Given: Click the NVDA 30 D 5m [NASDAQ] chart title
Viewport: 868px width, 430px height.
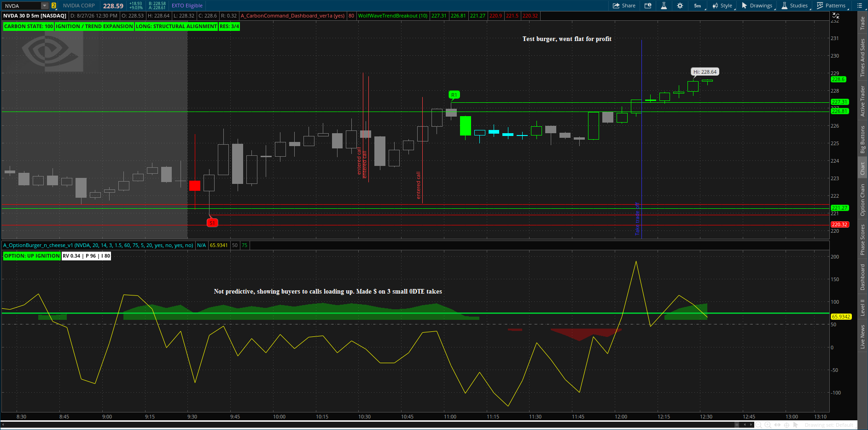Looking at the screenshot, I should [35, 16].
